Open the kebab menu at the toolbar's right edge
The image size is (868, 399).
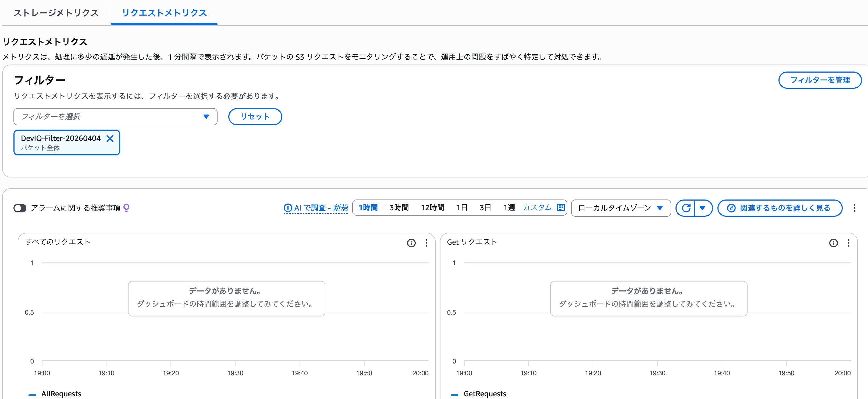[x=855, y=208]
